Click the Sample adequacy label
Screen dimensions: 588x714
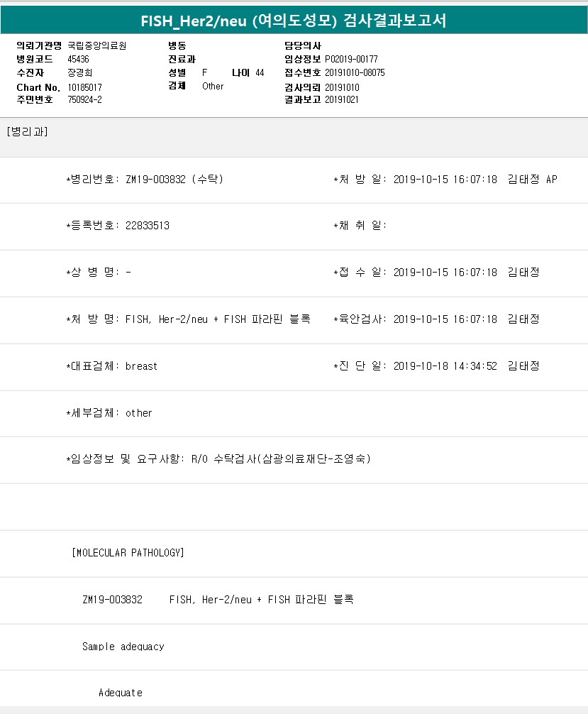pyautogui.click(x=123, y=647)
